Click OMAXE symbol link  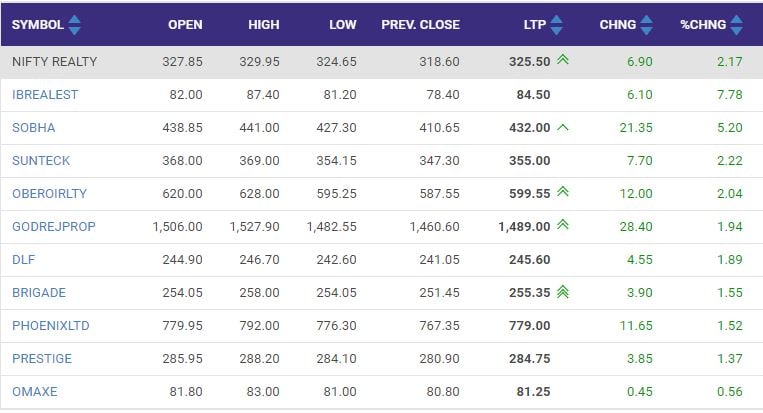(35, 392)
